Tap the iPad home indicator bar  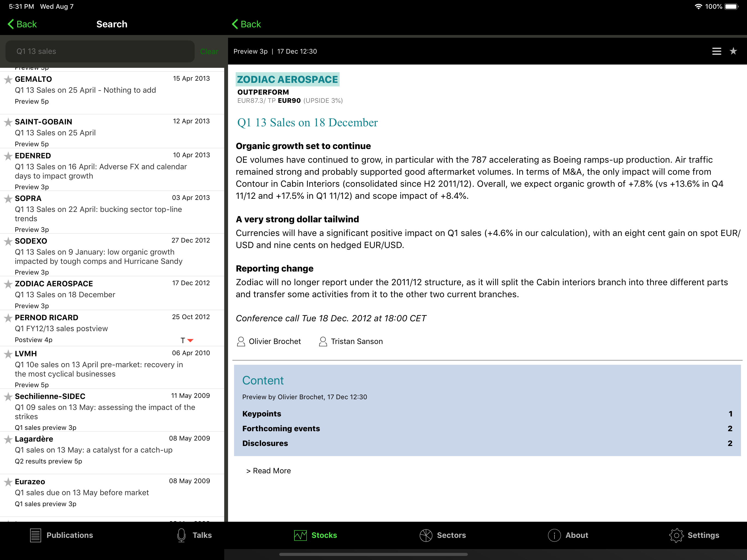coord(373,554)
